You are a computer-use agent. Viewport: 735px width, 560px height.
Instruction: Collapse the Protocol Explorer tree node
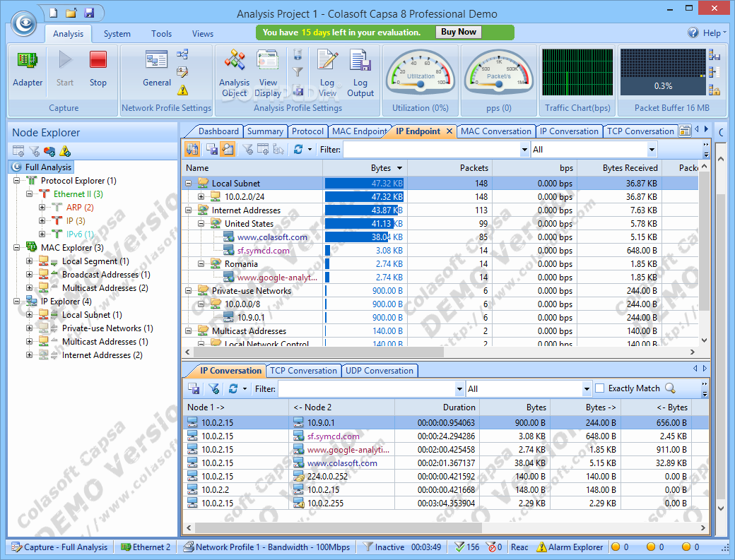click(x=16, y=180)
